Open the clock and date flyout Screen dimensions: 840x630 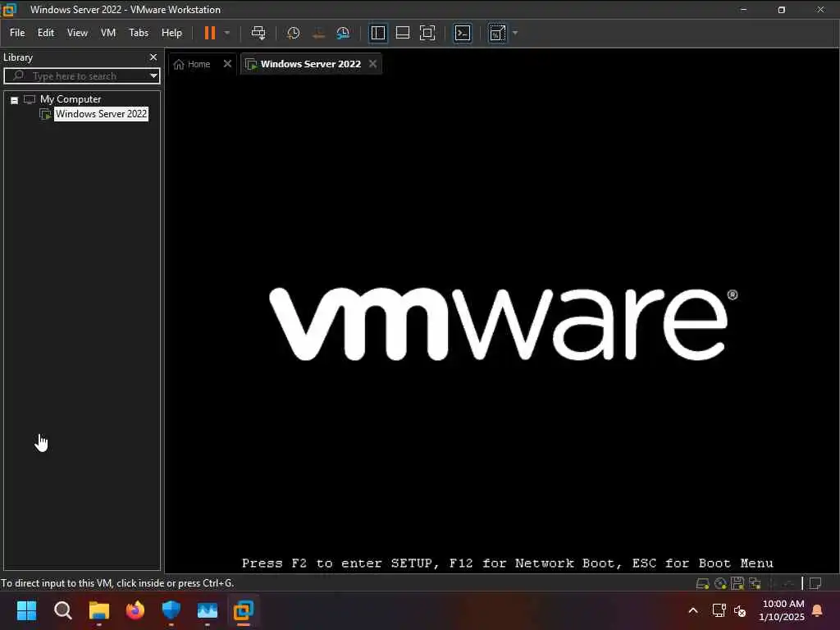pos(782,610)
